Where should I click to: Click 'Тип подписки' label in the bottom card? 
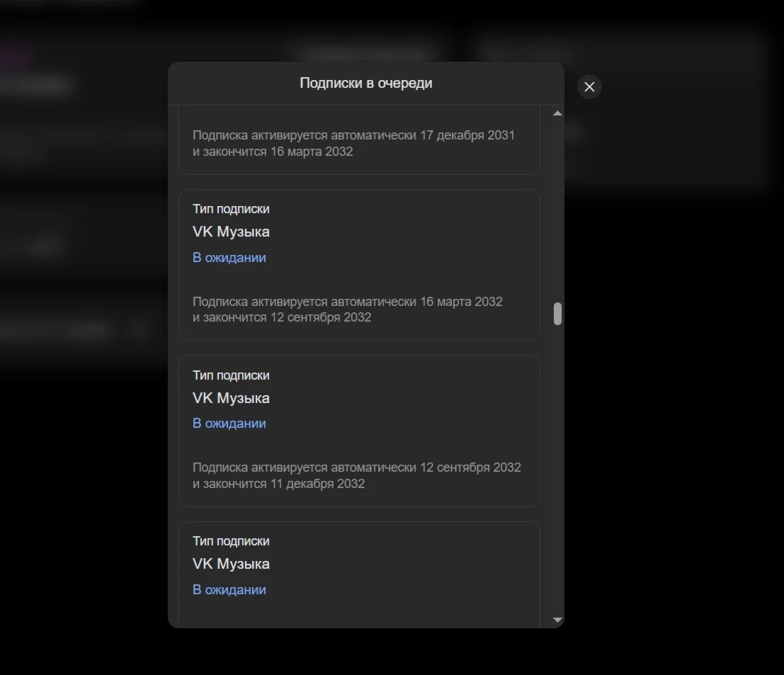(x=231, y=541)
